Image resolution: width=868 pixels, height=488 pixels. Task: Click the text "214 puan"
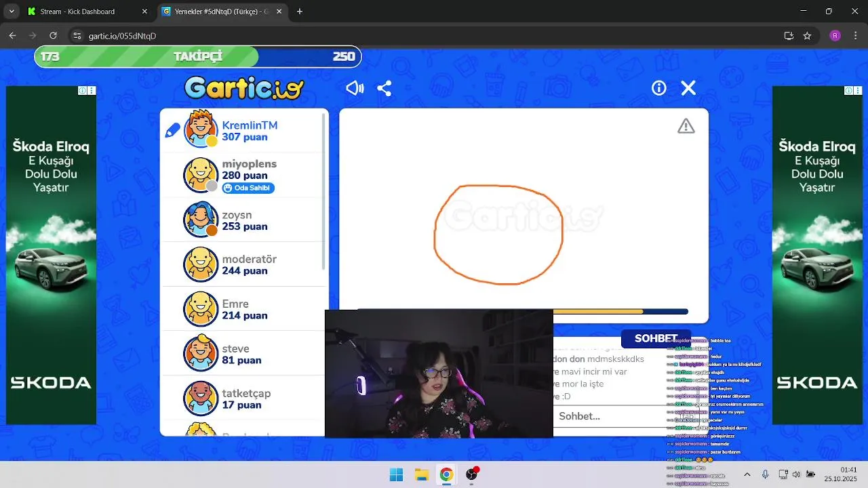[x=244, y=315]
